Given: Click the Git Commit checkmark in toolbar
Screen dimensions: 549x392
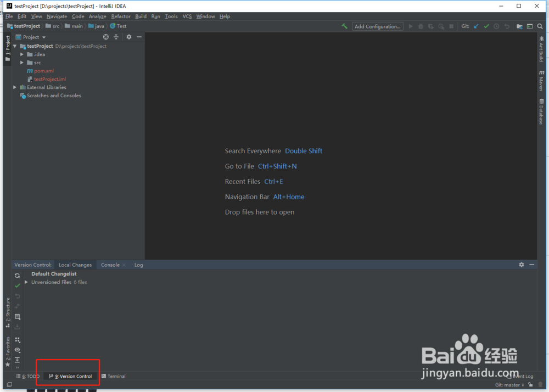Looking at the screenshot, I should point(486,26).
